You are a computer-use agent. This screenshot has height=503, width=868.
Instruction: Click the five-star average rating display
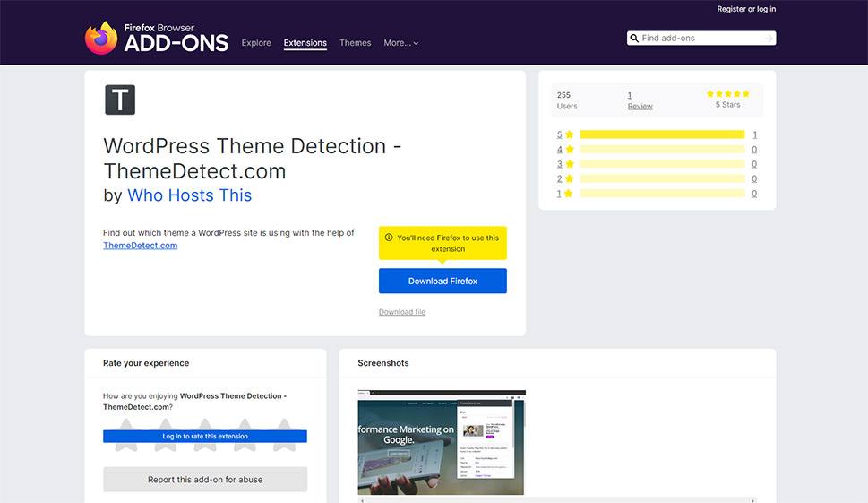click(728, 94)
